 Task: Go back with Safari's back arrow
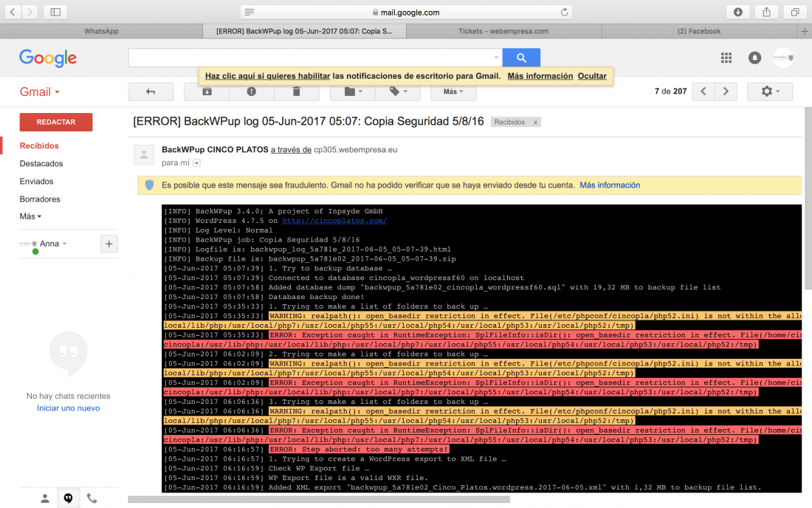click(13, 12)
